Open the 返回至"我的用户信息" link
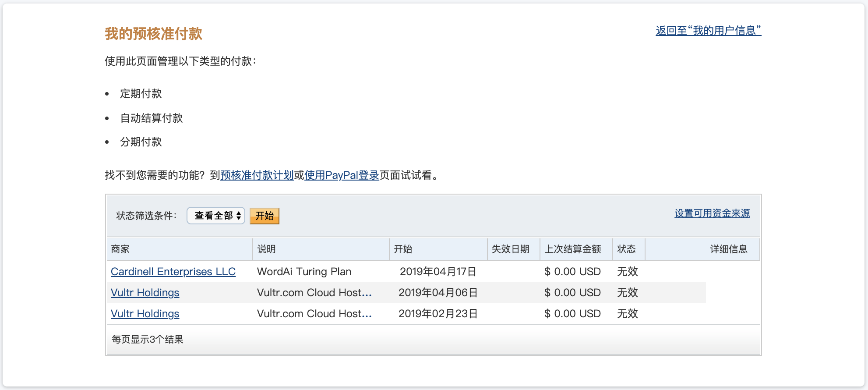 click(708, 31)
